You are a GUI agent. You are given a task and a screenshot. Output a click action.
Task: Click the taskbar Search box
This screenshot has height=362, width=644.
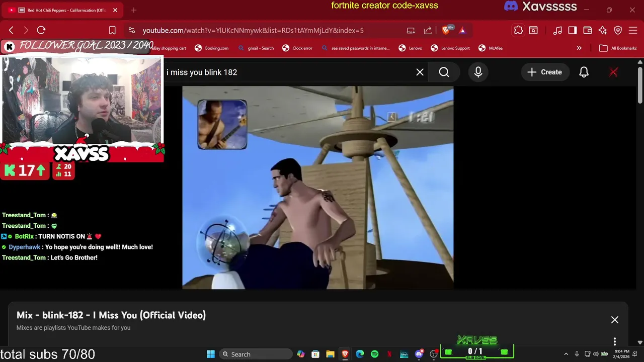pos(256,354)
